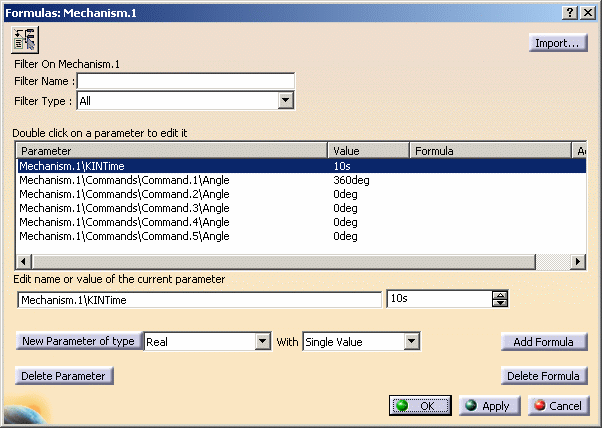Select the Command.5\Angle parameter row

coord(302,236)
